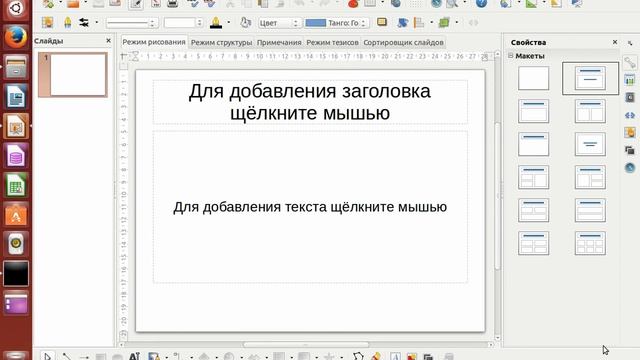The width and height of the screenshot is (640, 360).
Task: Choose the 'Centered Text' layout
Action: (590, 144)
